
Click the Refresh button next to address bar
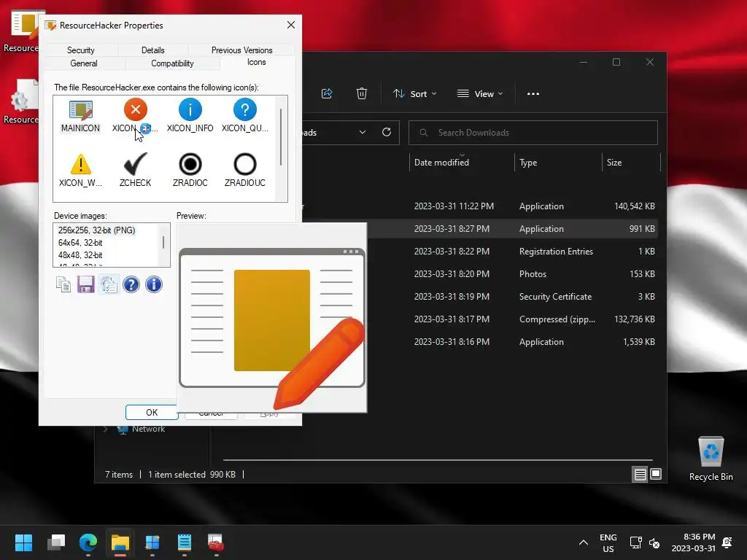[x=387, y=133]
